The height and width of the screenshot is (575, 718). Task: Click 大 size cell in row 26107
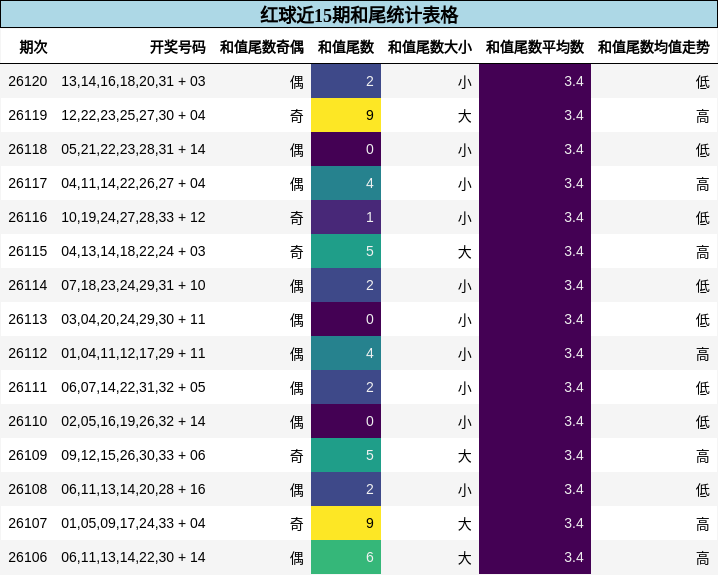pyautogui.click(x=465, y=524)
